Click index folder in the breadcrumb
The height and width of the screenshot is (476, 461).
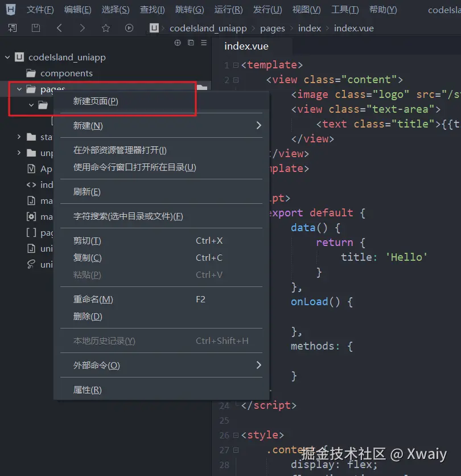tap(309, 28)
